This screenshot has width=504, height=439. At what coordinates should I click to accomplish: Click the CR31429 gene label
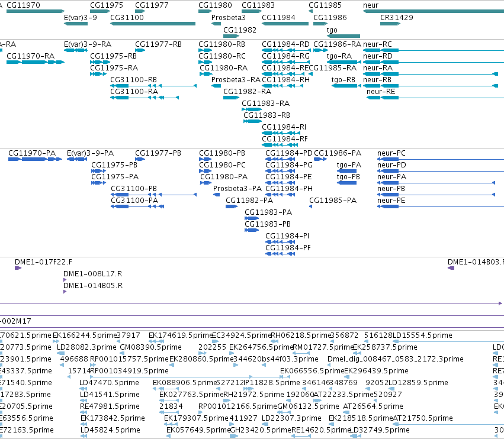click(397, 17)
